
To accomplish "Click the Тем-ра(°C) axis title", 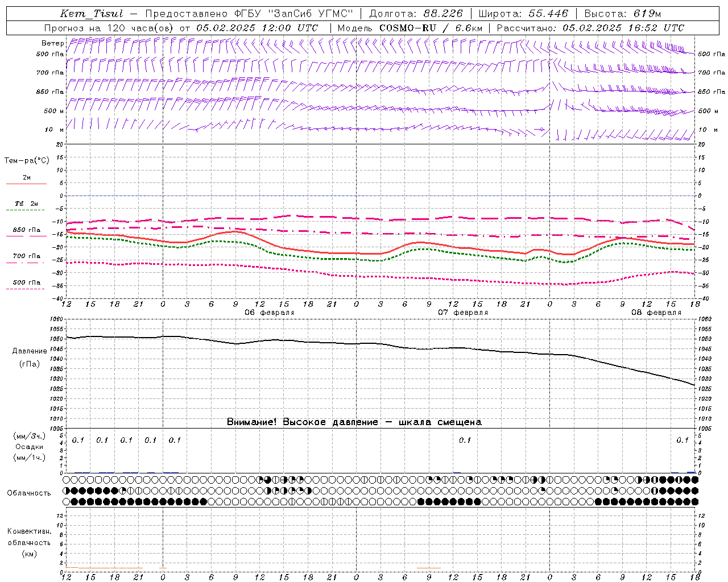I will [27, 160].
